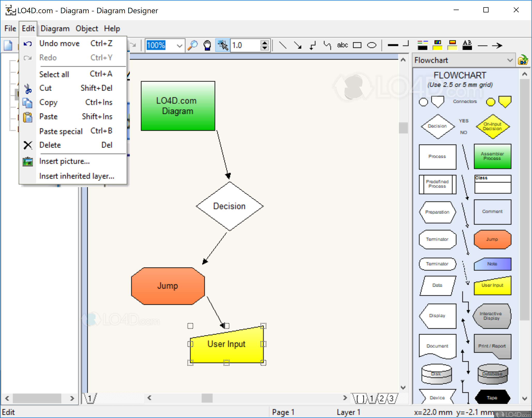Viewport: 532px width, 418px height.
Task: Click Select all in the Edit menu
Action: (x=54, y=74)
